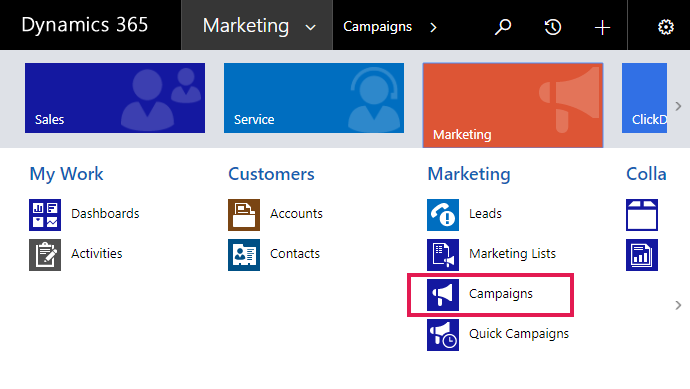Open Accounts link

pos(296,213)
